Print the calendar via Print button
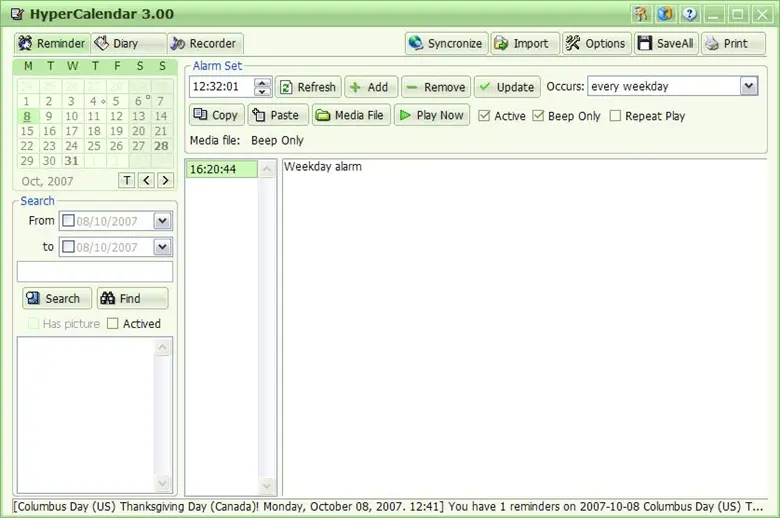 [733, 43]
